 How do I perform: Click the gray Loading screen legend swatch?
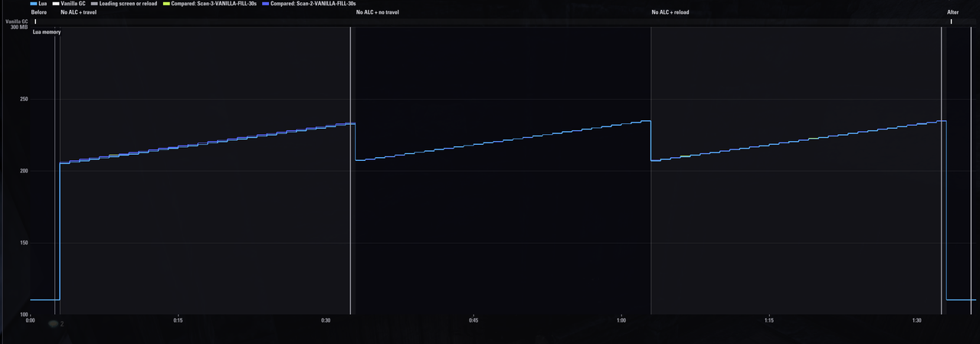(94, 4)
